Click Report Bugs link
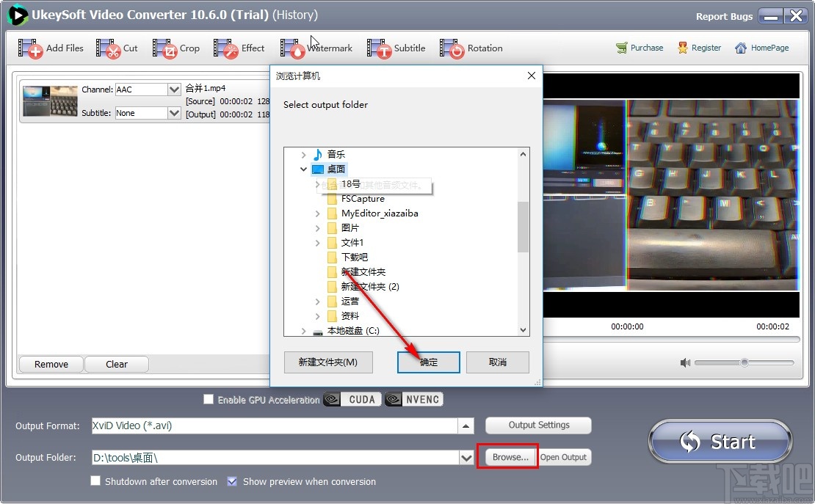Viewport: 815px width, 504px height. [724, 16]
